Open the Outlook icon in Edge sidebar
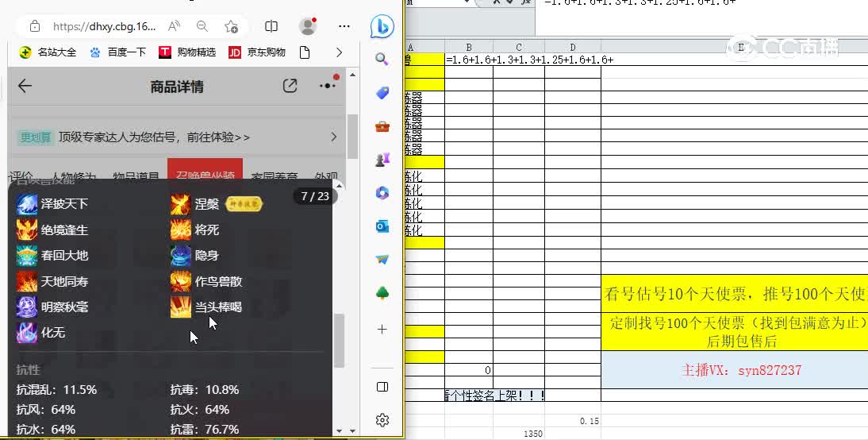The image size is (868, 440). (382, 226)
